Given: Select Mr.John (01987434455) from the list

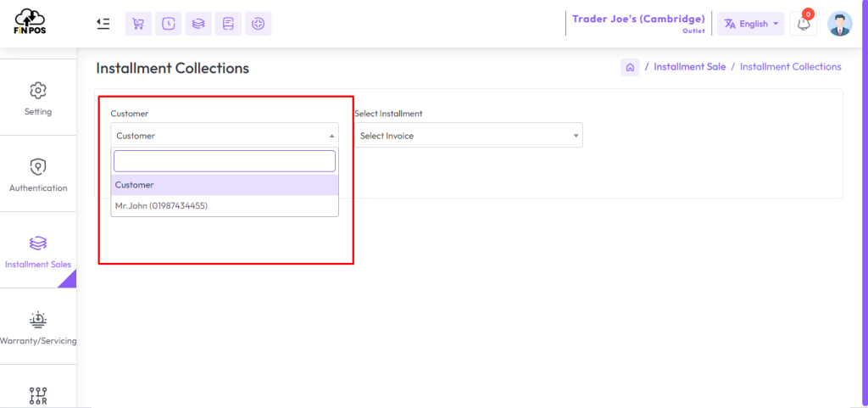Looking at the screenshot, I should coord(225,206).
